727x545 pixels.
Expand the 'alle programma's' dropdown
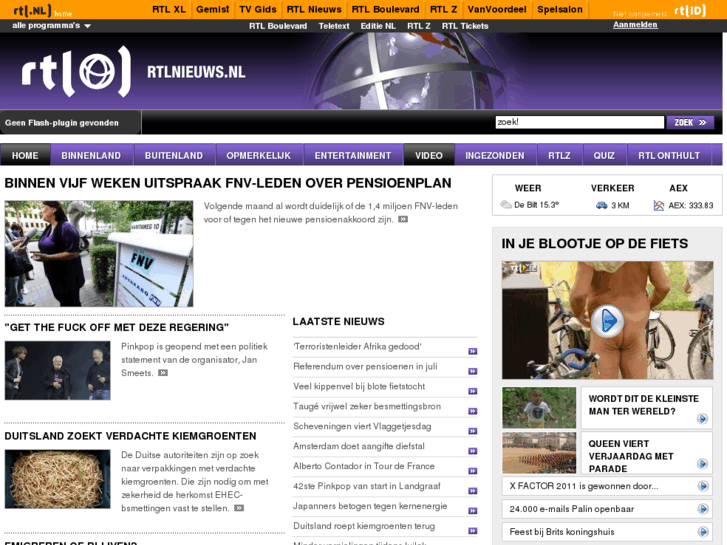[x=51, y=26]
